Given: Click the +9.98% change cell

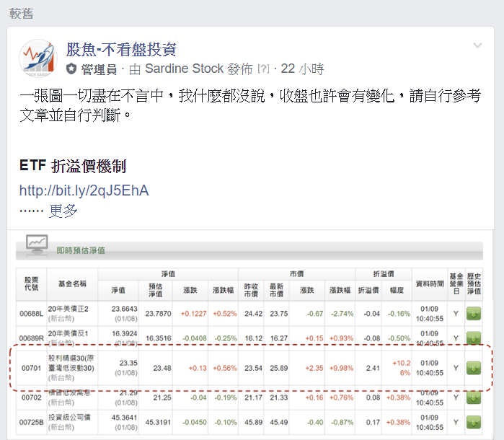Looking at the screenshot, I should click(341, 368).
